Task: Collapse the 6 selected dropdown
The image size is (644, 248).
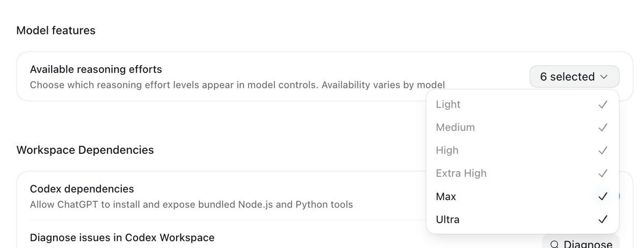Action: (574, 76)
